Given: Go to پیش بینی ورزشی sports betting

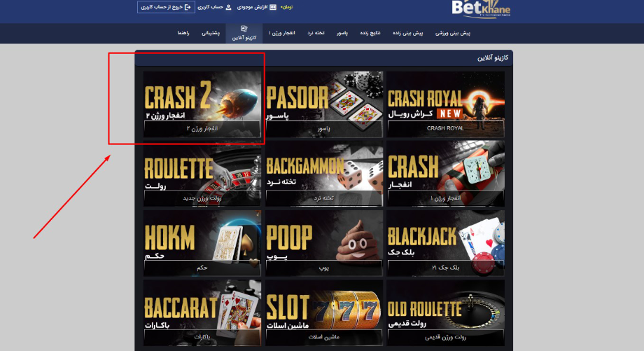Looking at the screenshot, I should click(453, 33).
